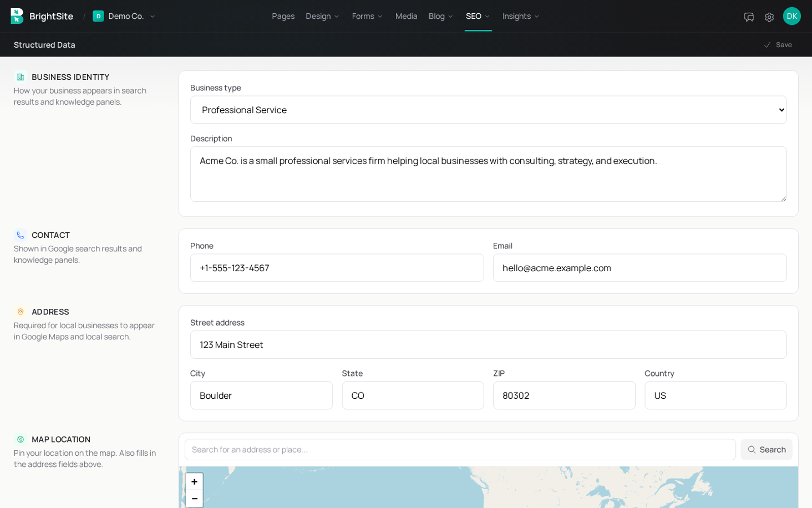
Task: Click the ADDRESS section heading
Action: 50,312
